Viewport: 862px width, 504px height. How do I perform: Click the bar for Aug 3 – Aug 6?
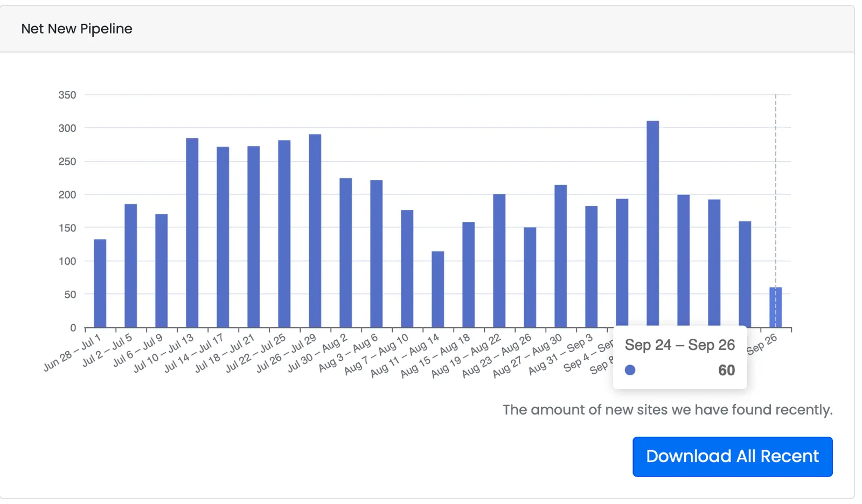click(x=376, y=254)
